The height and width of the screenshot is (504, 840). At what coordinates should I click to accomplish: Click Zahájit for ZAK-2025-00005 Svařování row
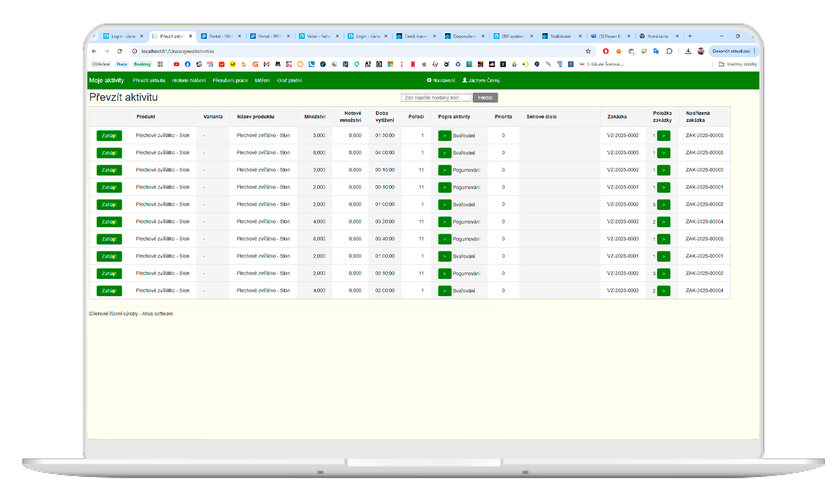[109, 153]
